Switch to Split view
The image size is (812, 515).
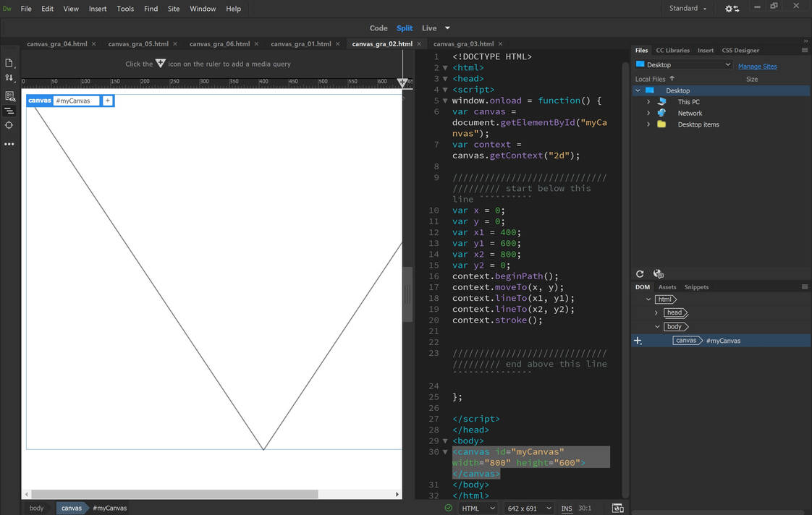tap(405, 28)
